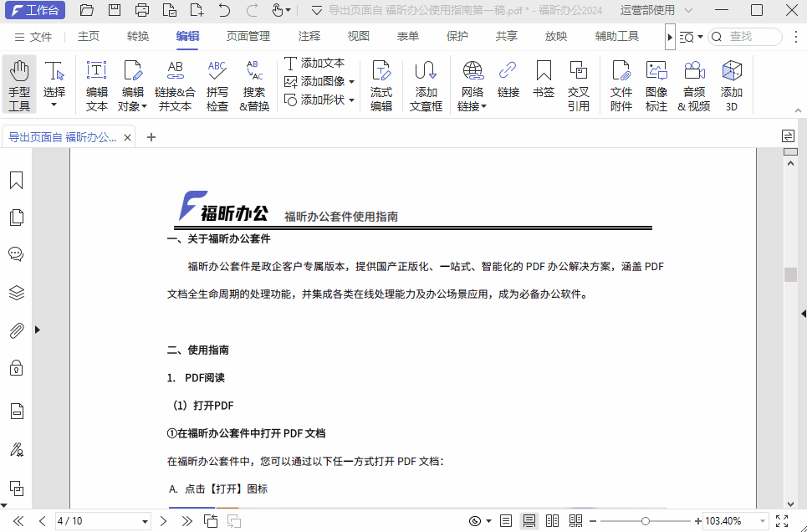Click the Undo icon
807x532 pixels.
click(x=224, y=10)
